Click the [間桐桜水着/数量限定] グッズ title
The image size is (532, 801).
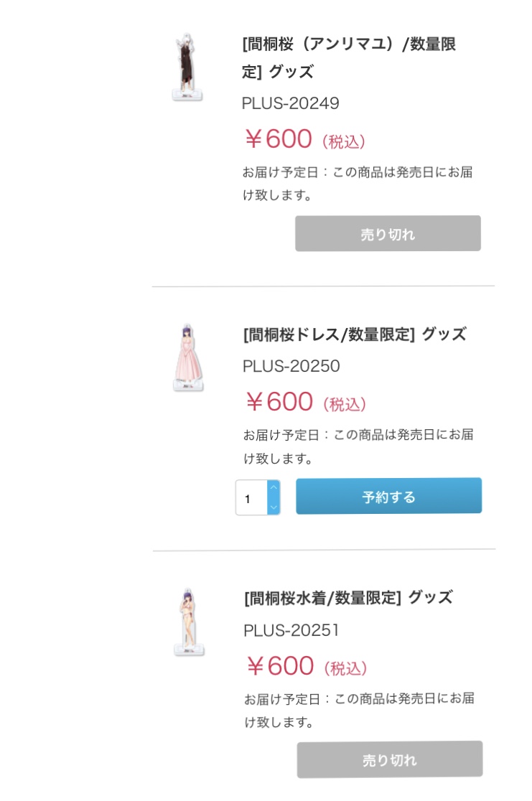348,597
